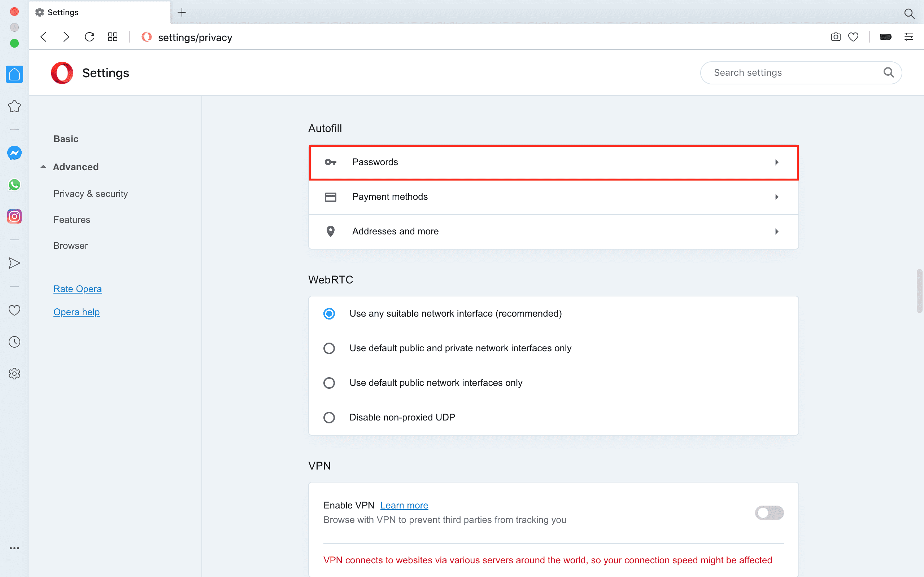This screenshot has width=924, height=577.
Task: Open Payment methods arrow
Action: point(777,197)
